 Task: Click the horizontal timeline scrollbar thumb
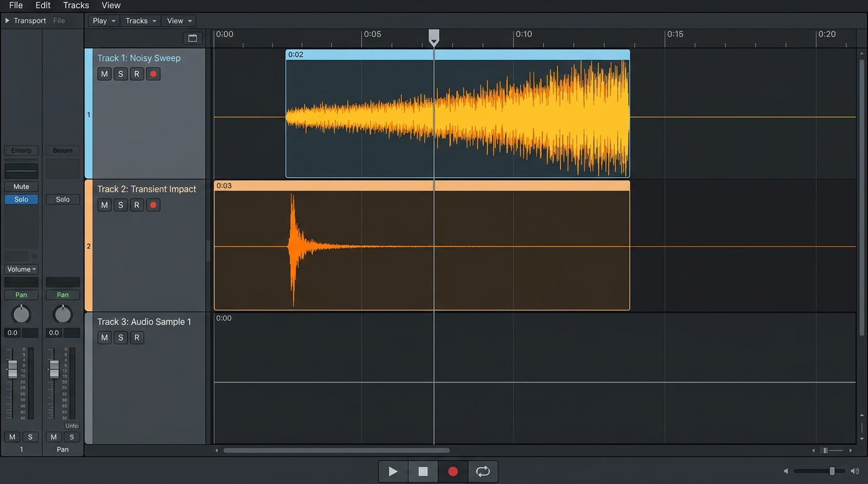pyautogui.click(x=336, y=451)
